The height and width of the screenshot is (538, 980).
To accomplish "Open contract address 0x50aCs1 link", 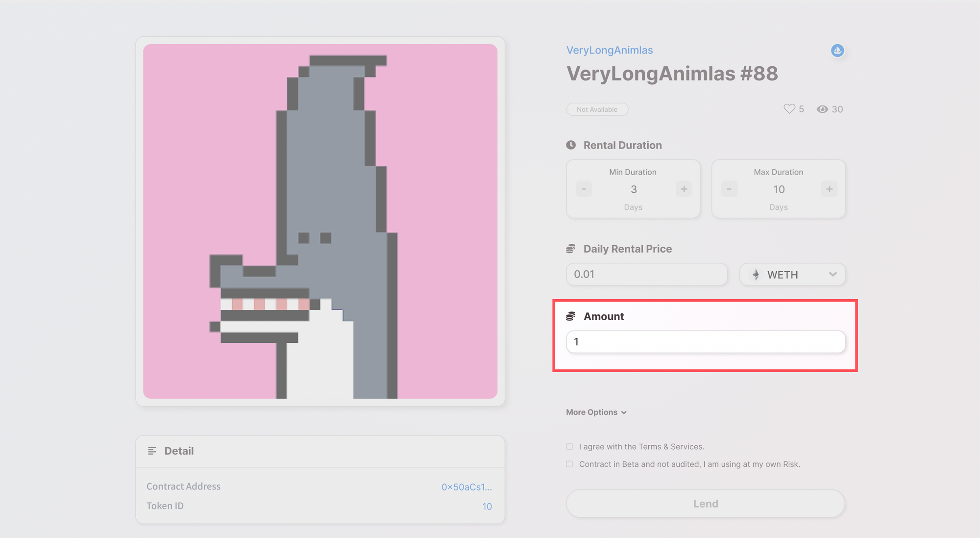I will click(x=466, y=487).
